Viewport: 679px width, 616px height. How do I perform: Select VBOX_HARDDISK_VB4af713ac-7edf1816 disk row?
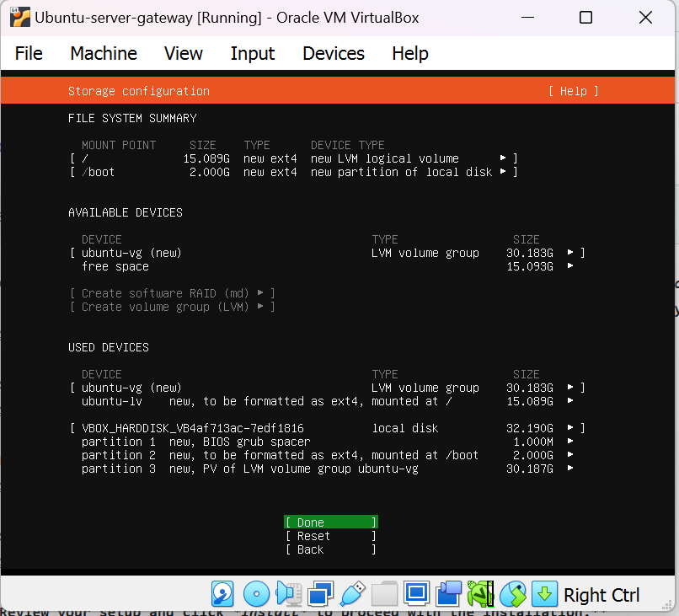[x=328, y=428]
